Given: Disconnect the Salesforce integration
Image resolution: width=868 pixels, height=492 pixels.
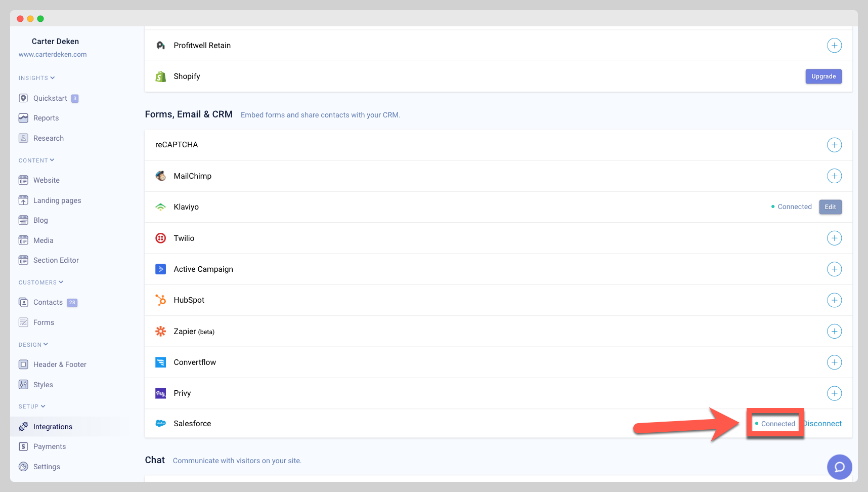Looking at the screenshot, I should point(822,423).
